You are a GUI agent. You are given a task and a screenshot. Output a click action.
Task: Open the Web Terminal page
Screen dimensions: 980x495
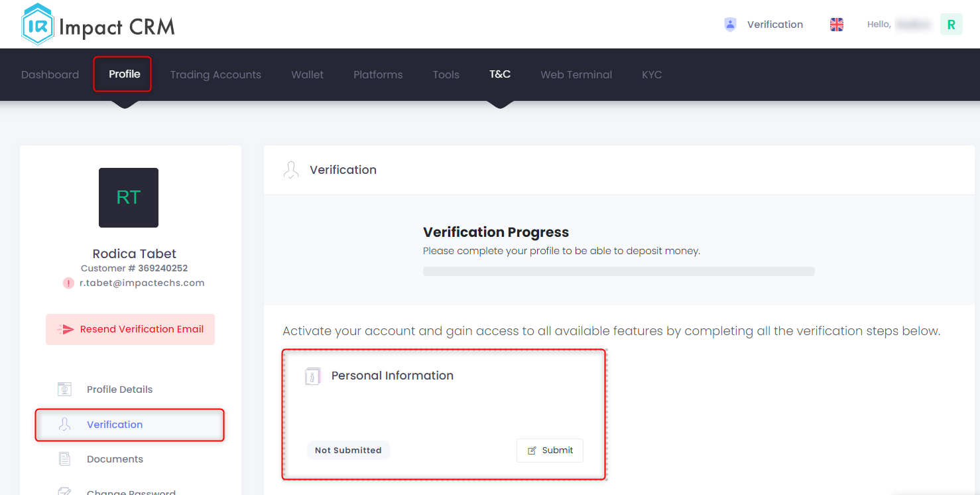click(x=576, y=74)
